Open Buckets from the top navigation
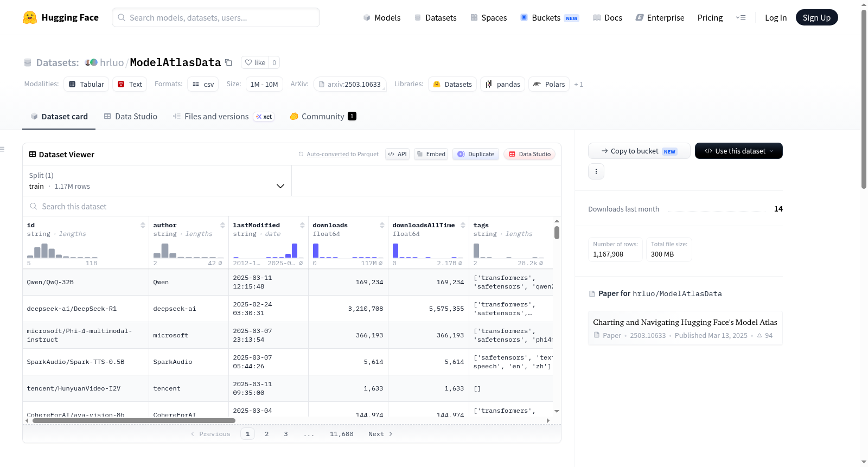The height and width of the screenshot is (467, 868). [550, 18]
